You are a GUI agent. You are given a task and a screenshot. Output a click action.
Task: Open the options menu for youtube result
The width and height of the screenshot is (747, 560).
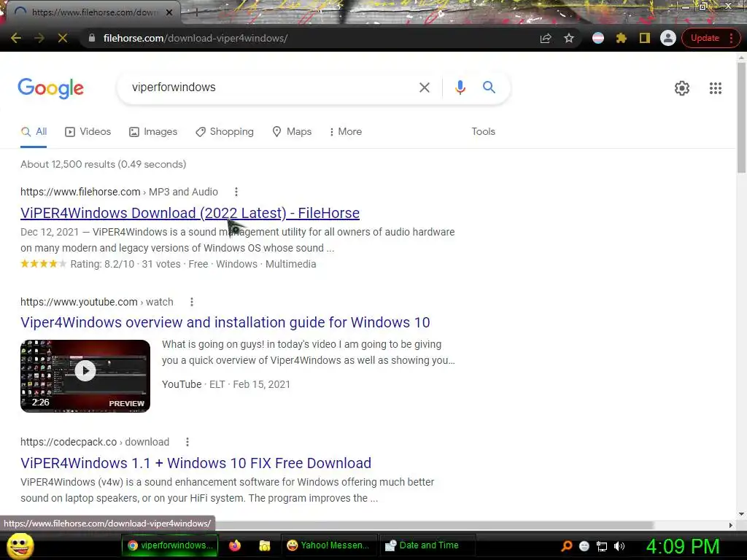192,302
